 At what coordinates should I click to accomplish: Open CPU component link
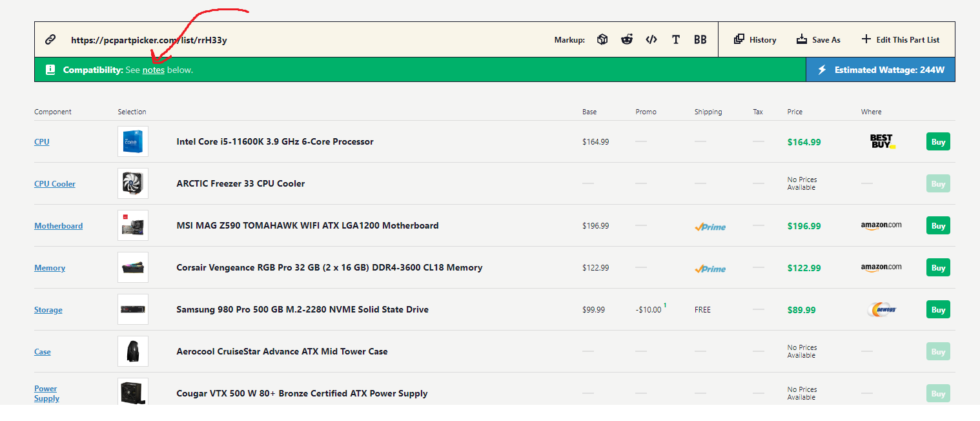42,141
